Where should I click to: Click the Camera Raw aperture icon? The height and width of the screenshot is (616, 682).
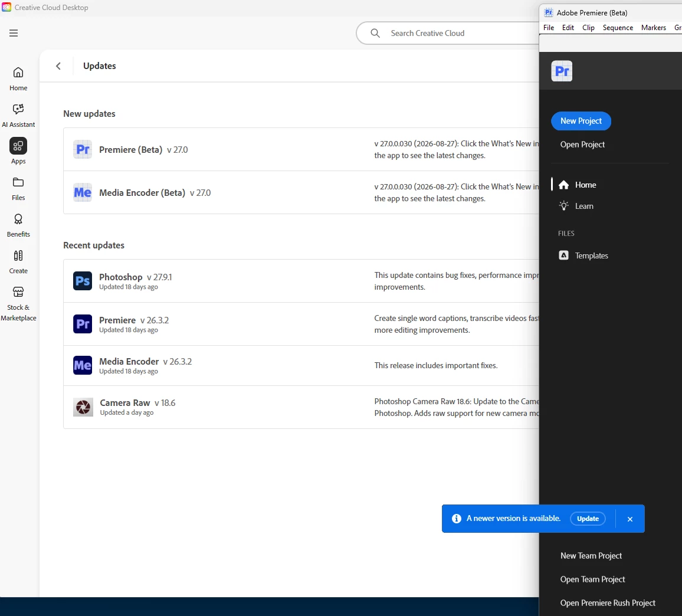tap(83, 407)
